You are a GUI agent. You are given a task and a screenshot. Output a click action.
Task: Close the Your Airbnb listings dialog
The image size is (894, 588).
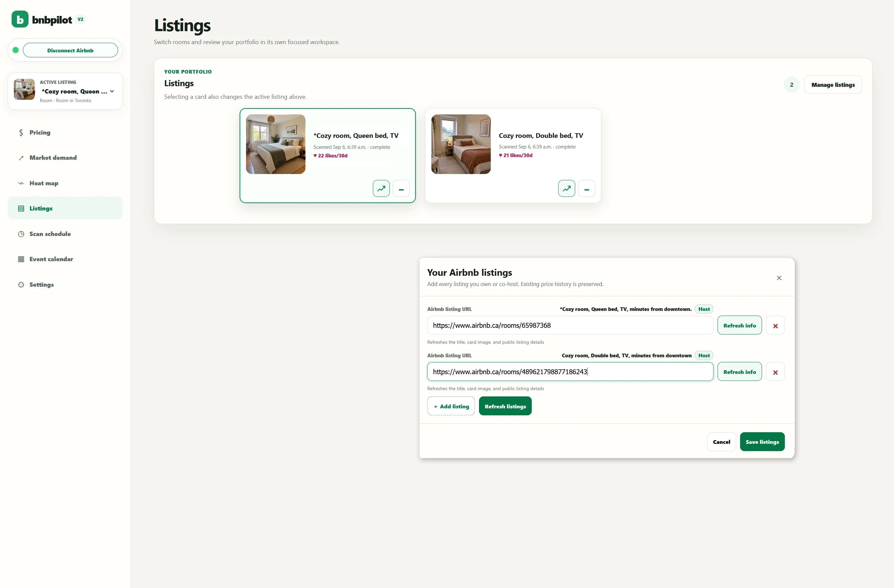pyautogui.click(x=779, y=278)
